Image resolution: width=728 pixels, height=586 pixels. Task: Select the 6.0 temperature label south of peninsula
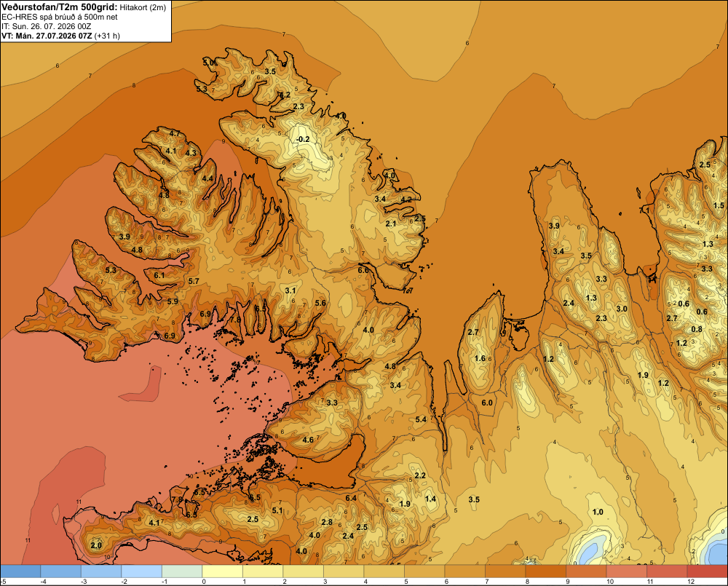click(486, 403)
